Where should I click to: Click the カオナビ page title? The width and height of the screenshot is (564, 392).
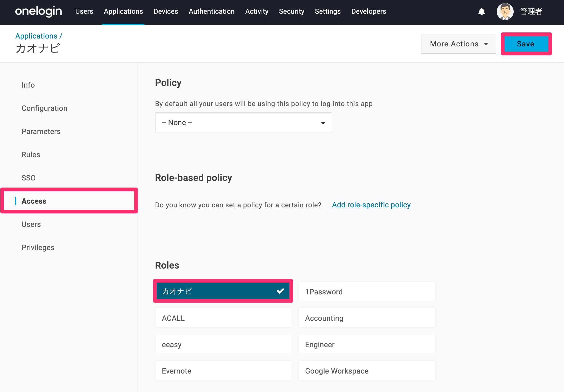(38, 49)
